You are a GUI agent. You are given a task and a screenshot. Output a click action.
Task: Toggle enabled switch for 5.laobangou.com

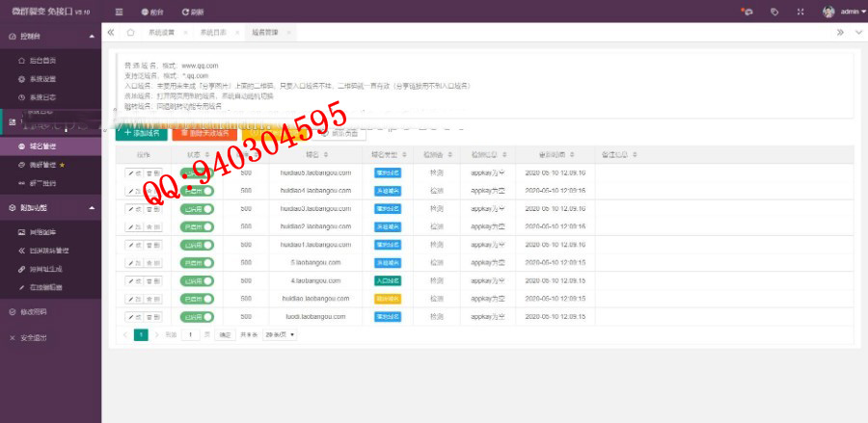(197, 262)
